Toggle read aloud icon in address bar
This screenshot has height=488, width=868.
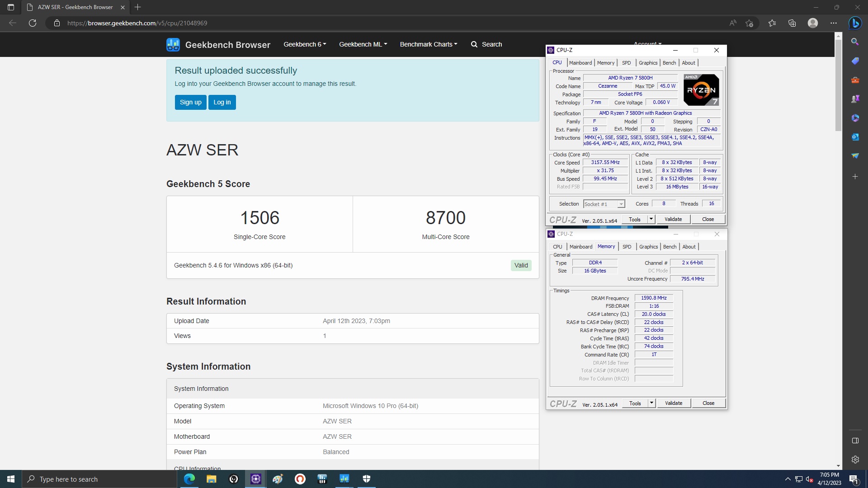(x=733, y=23)
